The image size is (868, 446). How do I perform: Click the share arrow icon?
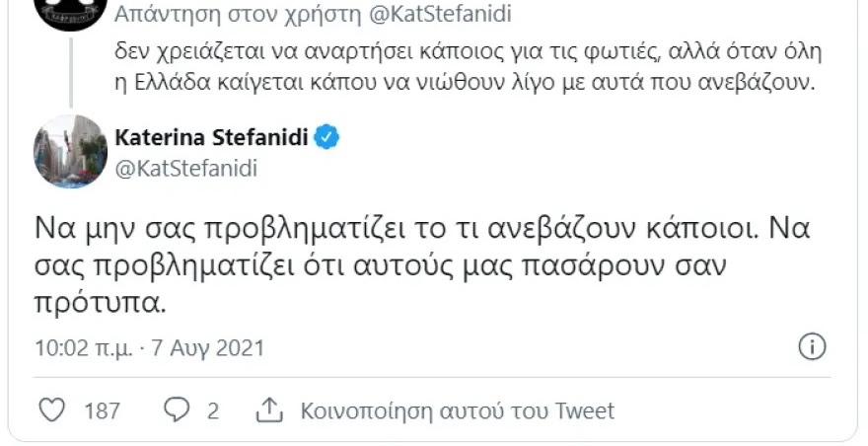click(268, 410)
